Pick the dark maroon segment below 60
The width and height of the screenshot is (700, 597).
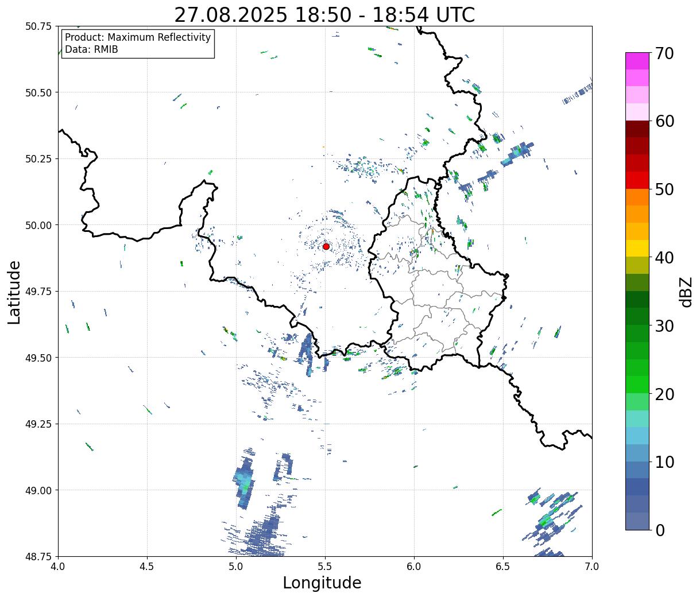(637, 129)
